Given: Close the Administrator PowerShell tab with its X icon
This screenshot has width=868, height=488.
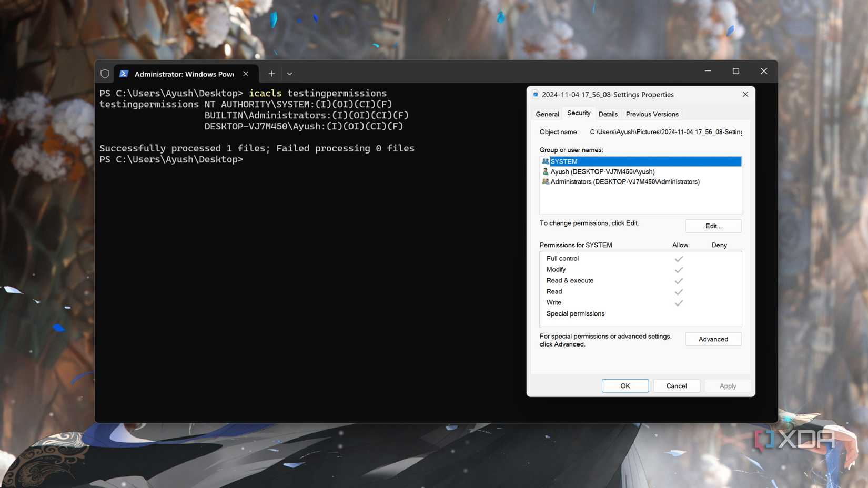Looking at the screenshot, I should point(246,74).
